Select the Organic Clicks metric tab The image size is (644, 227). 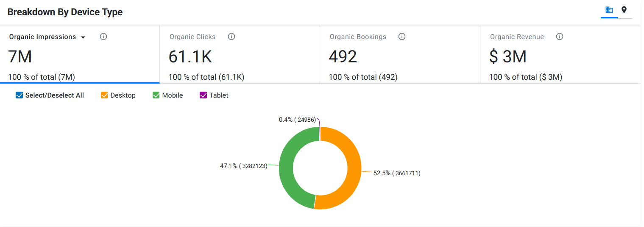240,54
